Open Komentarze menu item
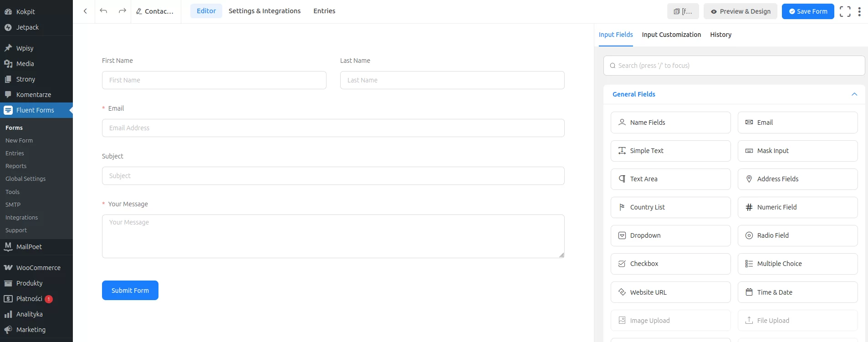This screenshot has height=342, width=868. [36, 95]
